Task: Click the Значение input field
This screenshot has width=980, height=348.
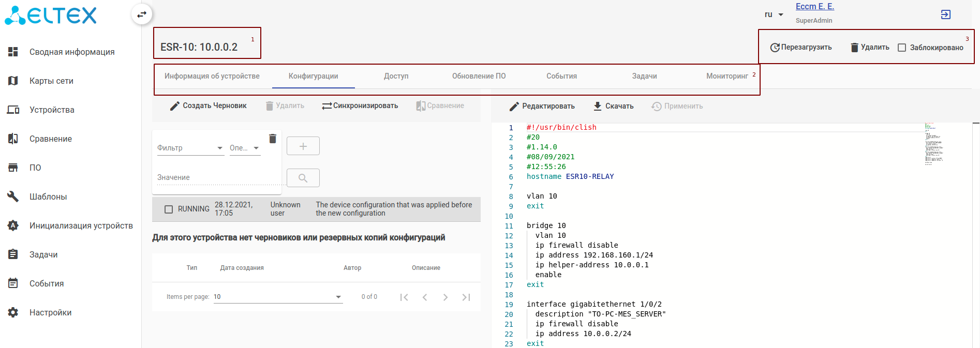Action: [217, 177]
